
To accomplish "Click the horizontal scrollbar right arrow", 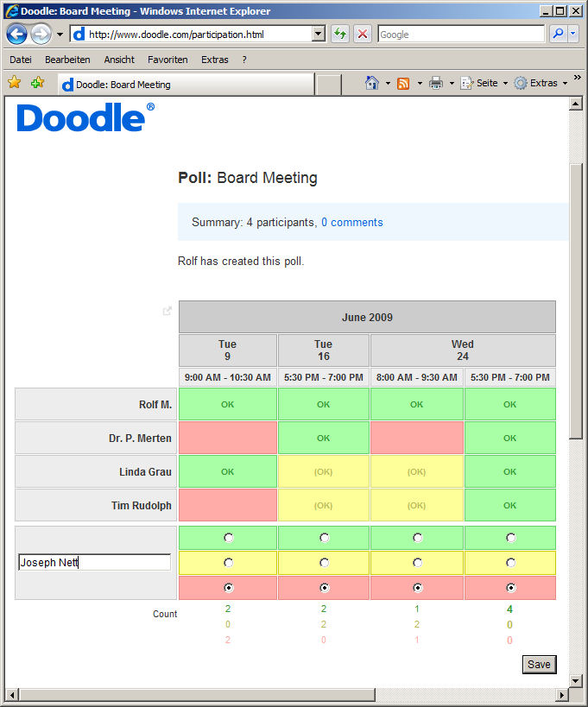I will [x=562, y=695].
